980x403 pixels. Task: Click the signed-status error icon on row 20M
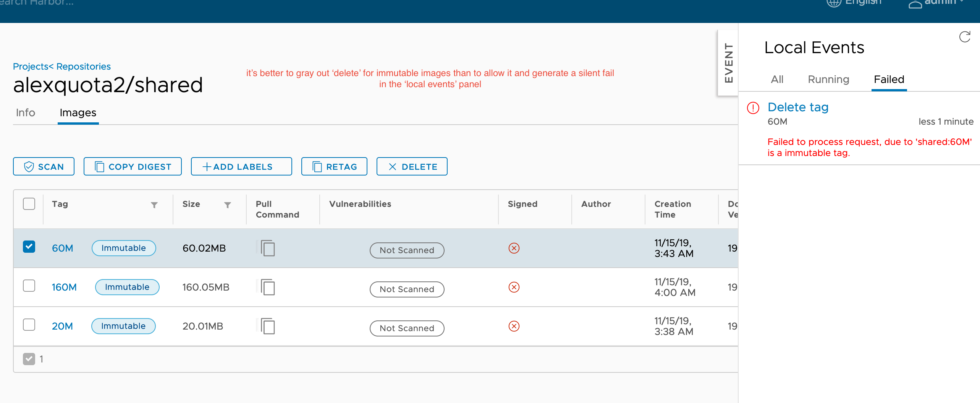pos(514,326)
